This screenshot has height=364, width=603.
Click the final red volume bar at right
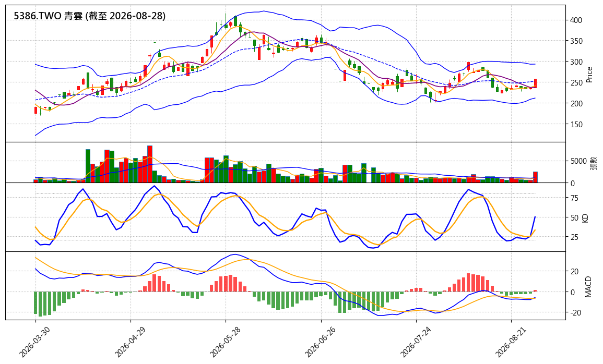pos(535,177)
